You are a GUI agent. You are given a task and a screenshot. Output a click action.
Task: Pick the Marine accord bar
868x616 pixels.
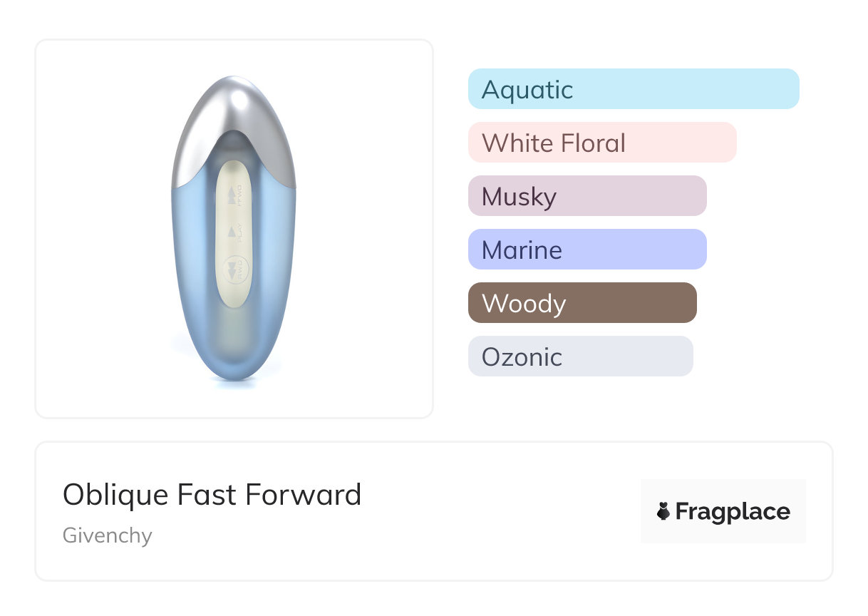click(587, 250)
